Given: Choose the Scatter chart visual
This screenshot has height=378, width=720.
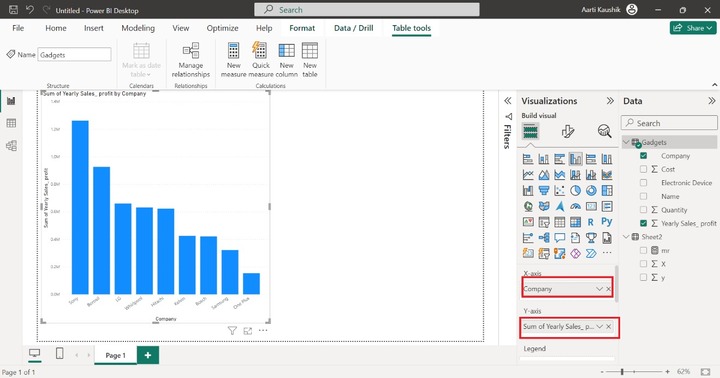Looking at the screenshot, I should click(559, 191).
